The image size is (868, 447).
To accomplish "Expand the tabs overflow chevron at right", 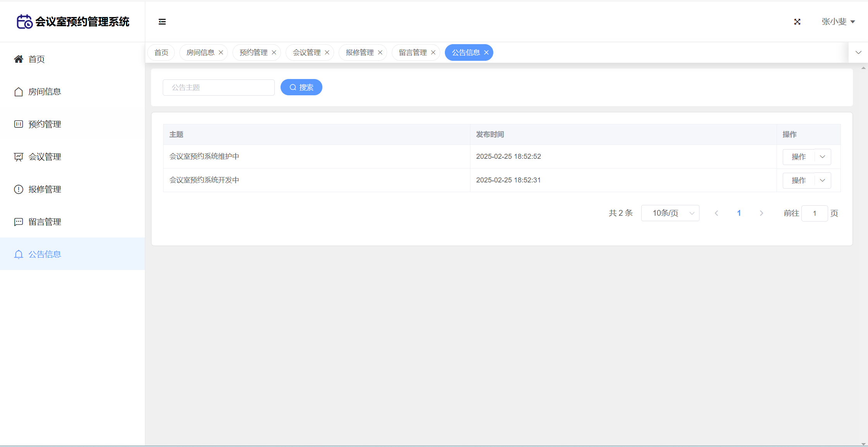I will click(858, 53).
